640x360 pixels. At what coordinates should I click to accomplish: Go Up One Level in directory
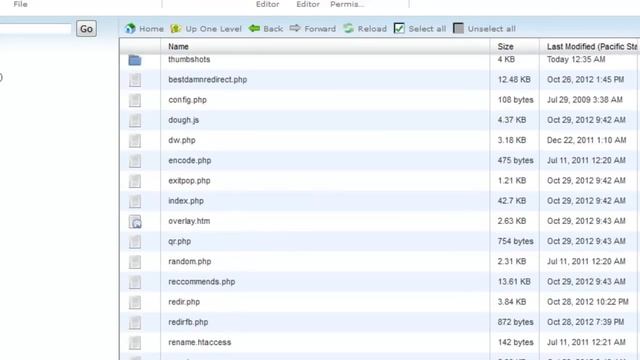[x=206, y=29]
